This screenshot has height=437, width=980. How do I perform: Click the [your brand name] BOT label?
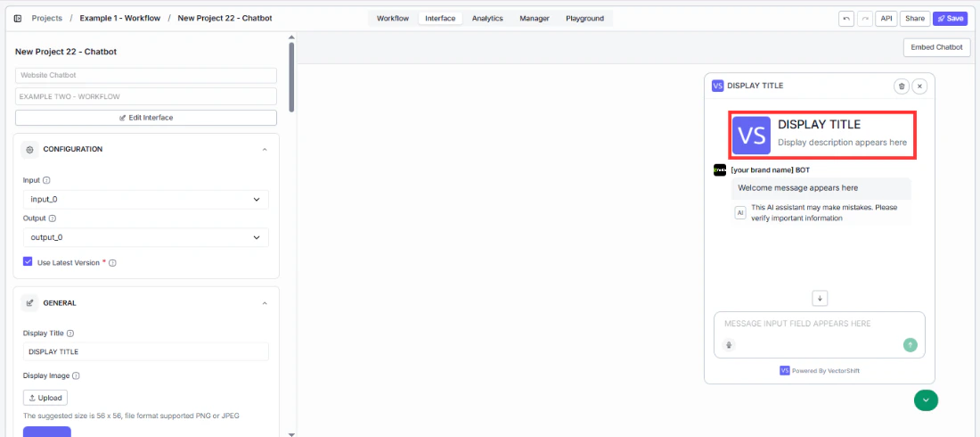(x=770, y=169)
